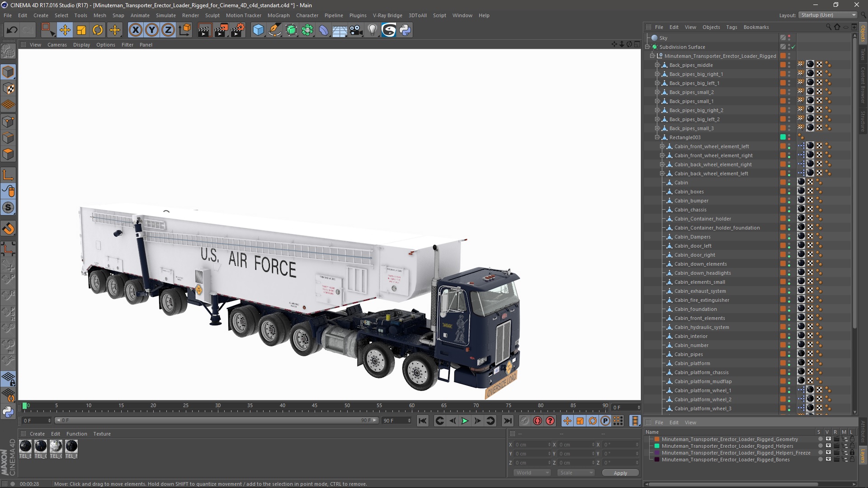Open Object Manager Tags menu

[x=731, y=27]
